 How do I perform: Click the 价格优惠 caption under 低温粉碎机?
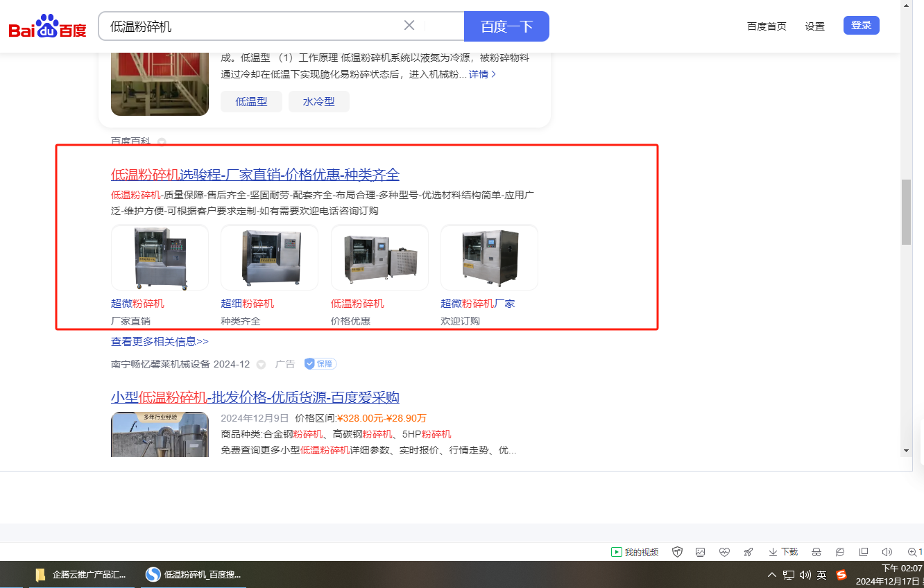click(350, 321)
